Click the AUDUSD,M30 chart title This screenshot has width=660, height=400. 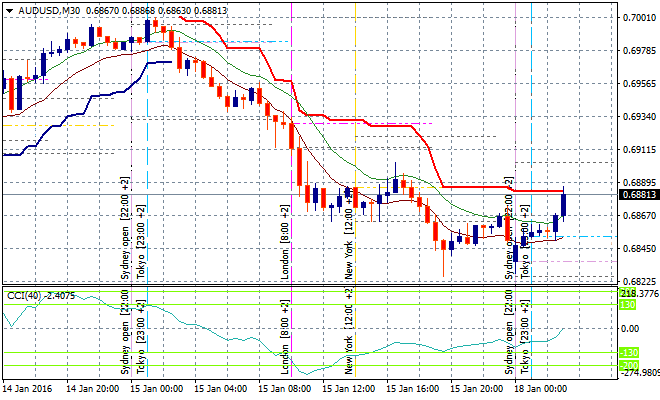[49, 11]
